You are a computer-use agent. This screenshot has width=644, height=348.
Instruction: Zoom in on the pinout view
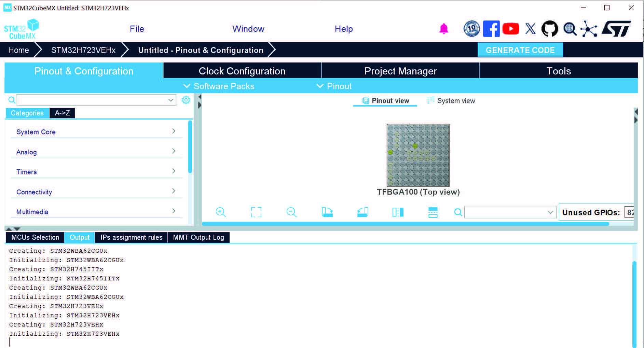[x=221, y=212]
